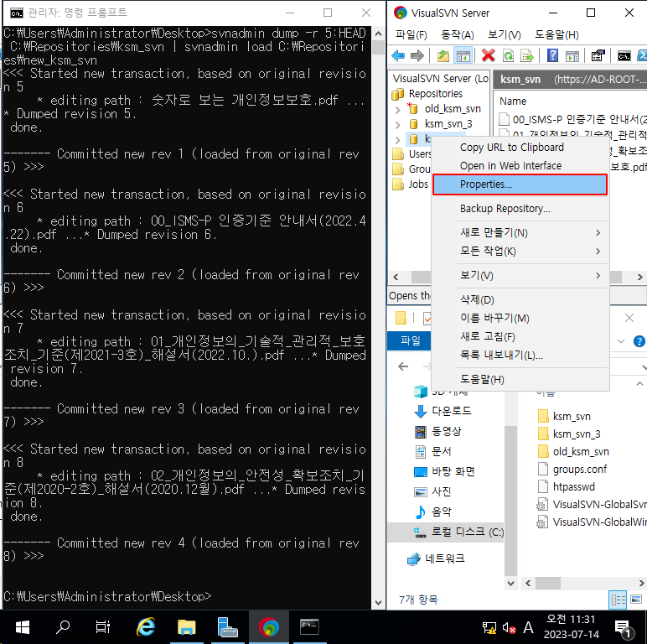Choose 도움말(H) in context menu
This screenshot has width=647, height=644.
[x=520, y=379]
